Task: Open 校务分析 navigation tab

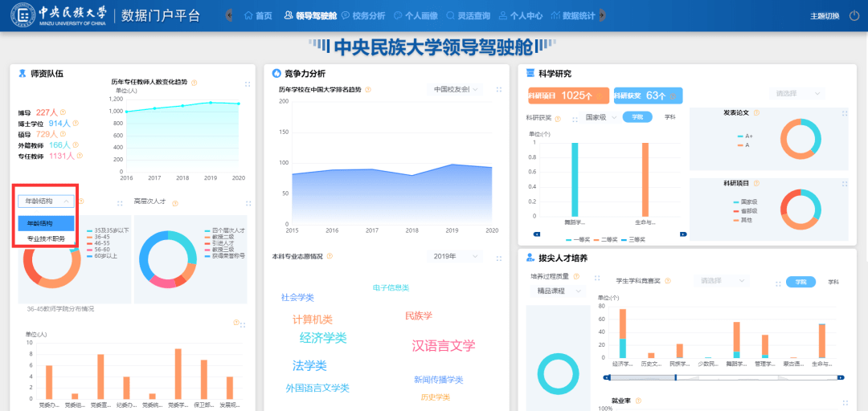Action: pos(363,16)
